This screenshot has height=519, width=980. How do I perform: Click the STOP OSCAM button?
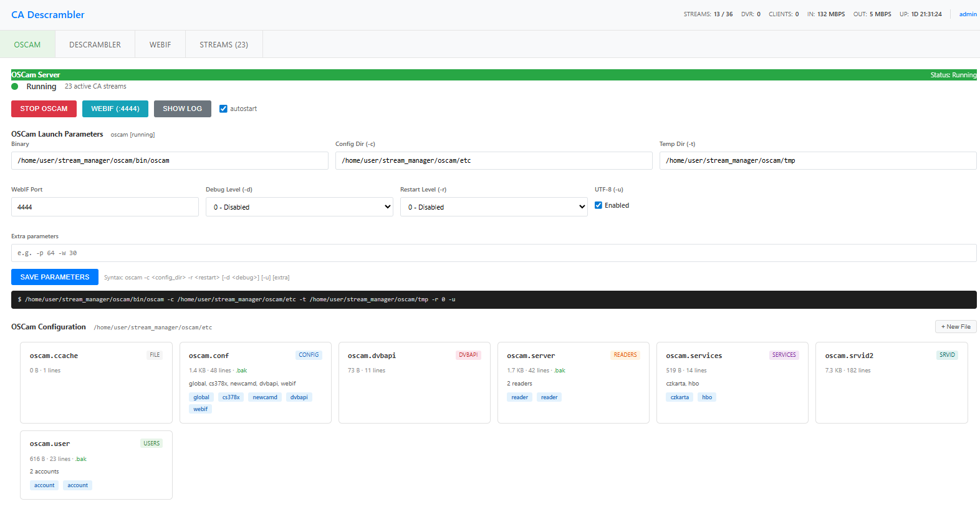(44, 109)
